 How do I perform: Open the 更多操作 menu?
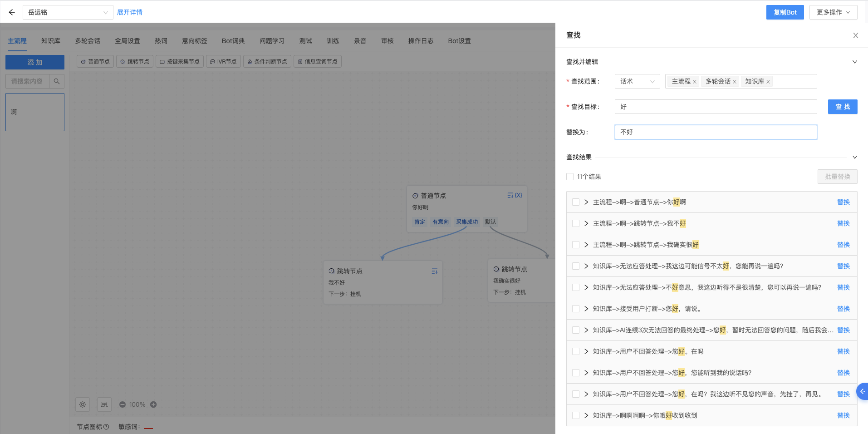pos(833,12)
